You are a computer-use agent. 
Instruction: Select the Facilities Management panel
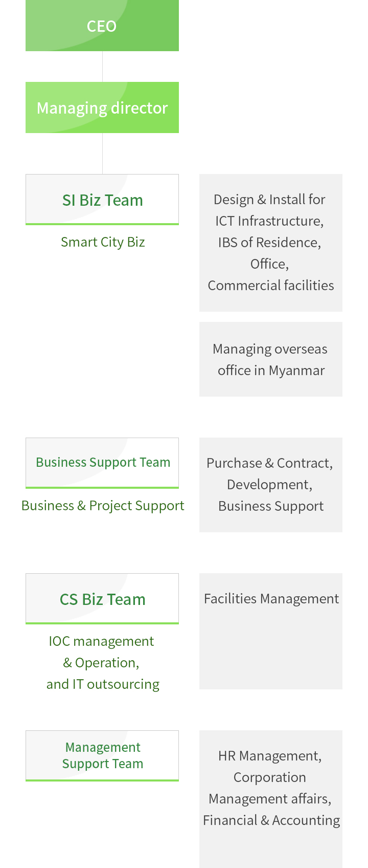[271, 631]
